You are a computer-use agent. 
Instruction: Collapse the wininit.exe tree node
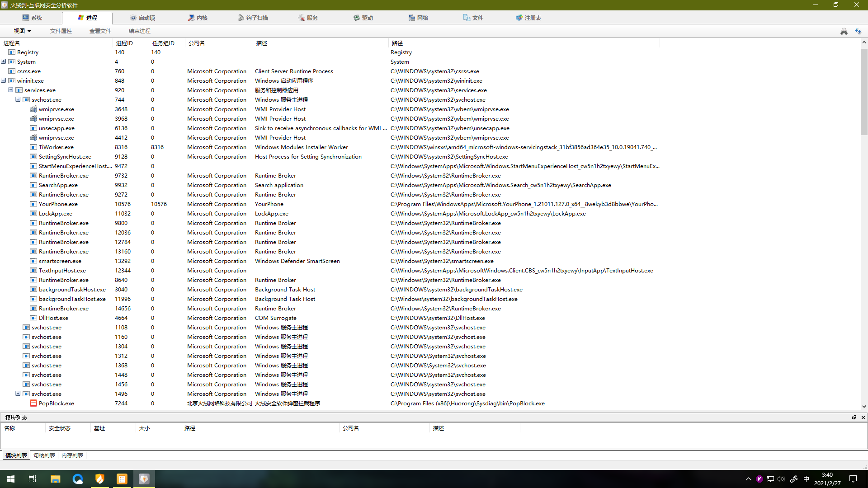pyautogui.click(x=4, y=80)
